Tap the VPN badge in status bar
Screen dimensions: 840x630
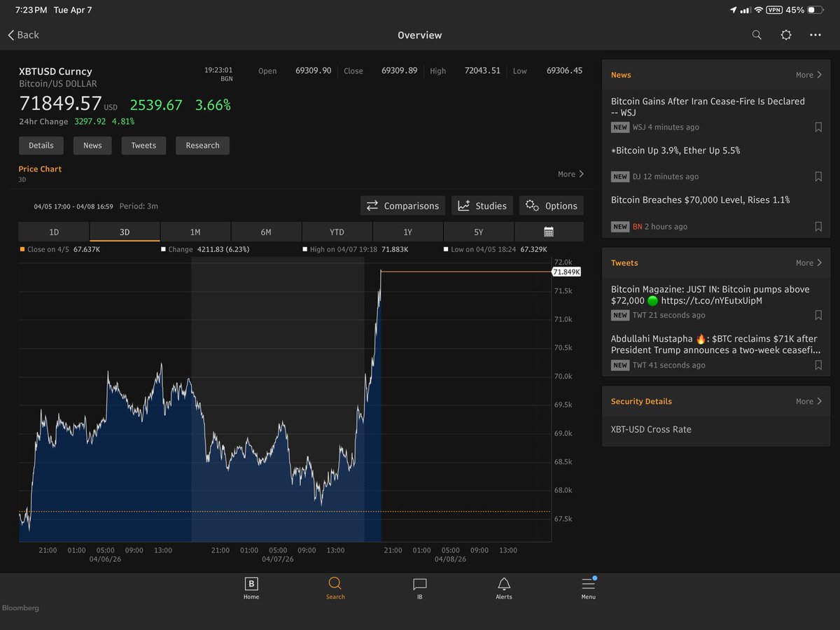(774, 10)
